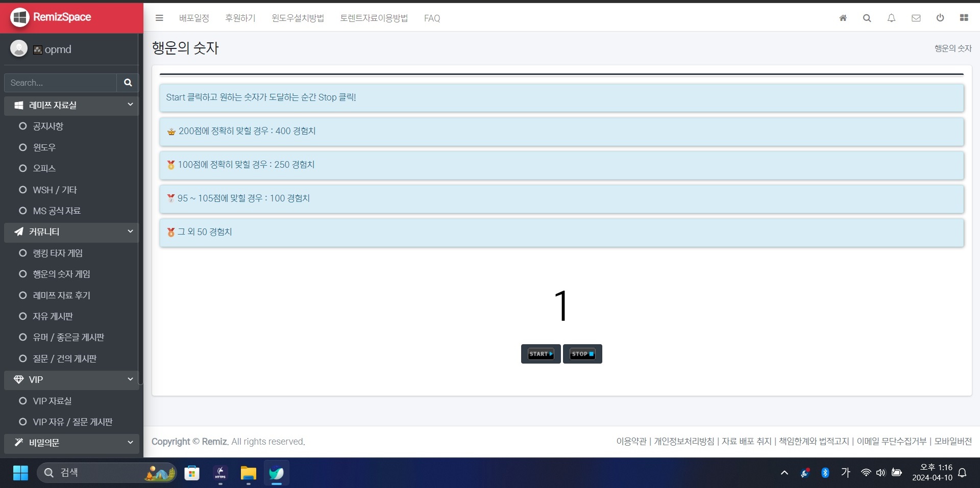This screenshot has height=488, width=980.
Task: Open the 배포일정 menu item
Action: pos(194,18)
